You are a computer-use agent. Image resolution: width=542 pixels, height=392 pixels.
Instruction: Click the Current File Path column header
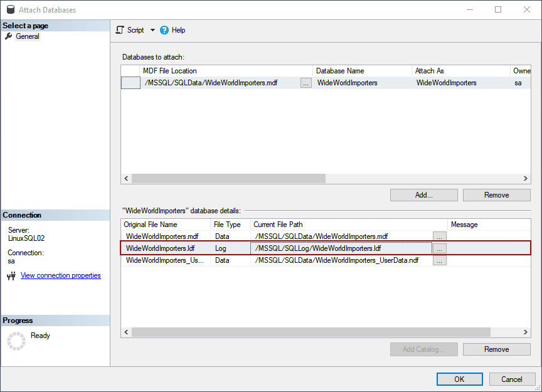tap(349, 225)
